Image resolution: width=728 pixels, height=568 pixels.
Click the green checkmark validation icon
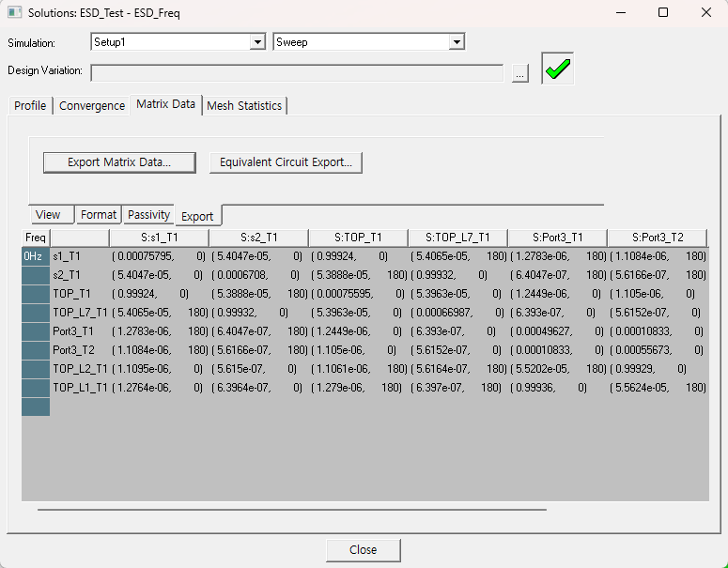pyautogui.click(x=557, y=70)
